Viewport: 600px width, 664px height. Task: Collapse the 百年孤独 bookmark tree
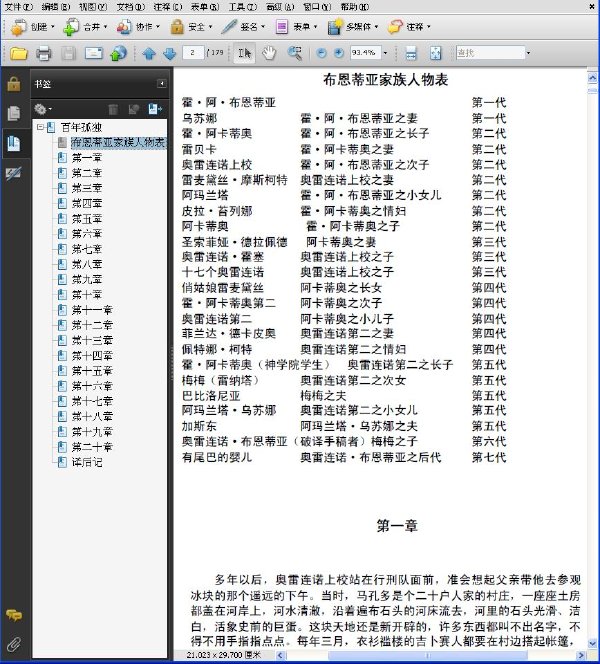click(x=40, y=127)
